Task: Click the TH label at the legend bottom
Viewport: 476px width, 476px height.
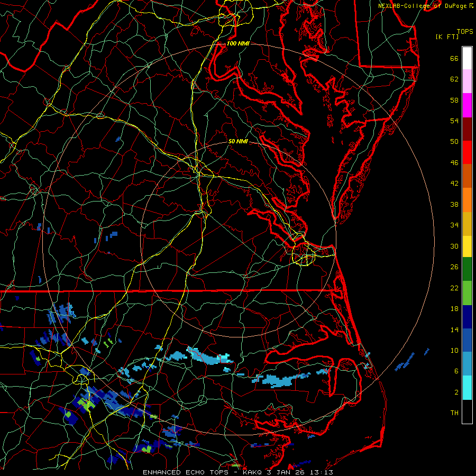Action: 454,413
